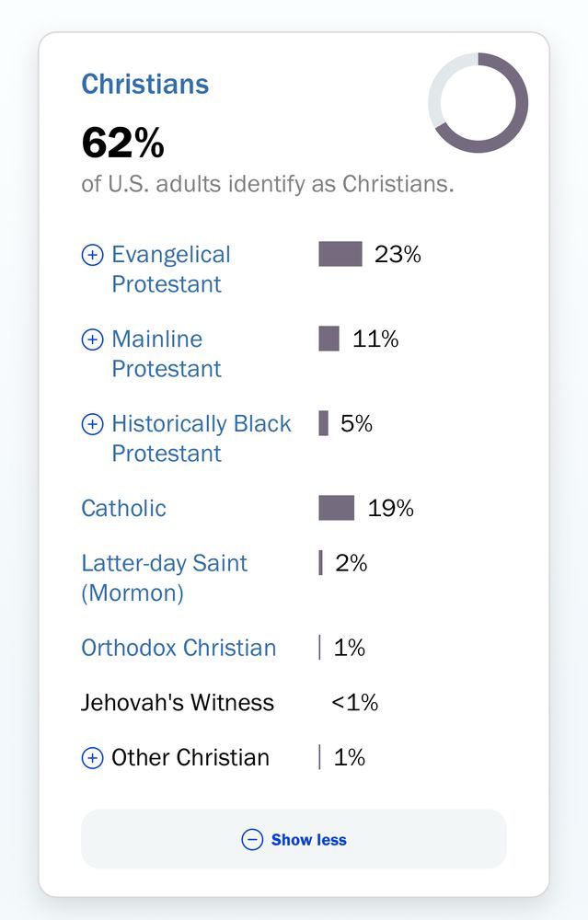Click the 62% statistic text
The height and width of the screenshot is (920, 588).
coord(122,144)
